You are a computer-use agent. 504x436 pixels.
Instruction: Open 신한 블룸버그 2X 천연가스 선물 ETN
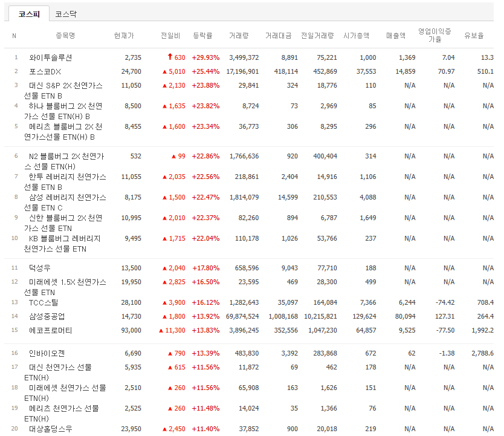[x=63, y=223]
